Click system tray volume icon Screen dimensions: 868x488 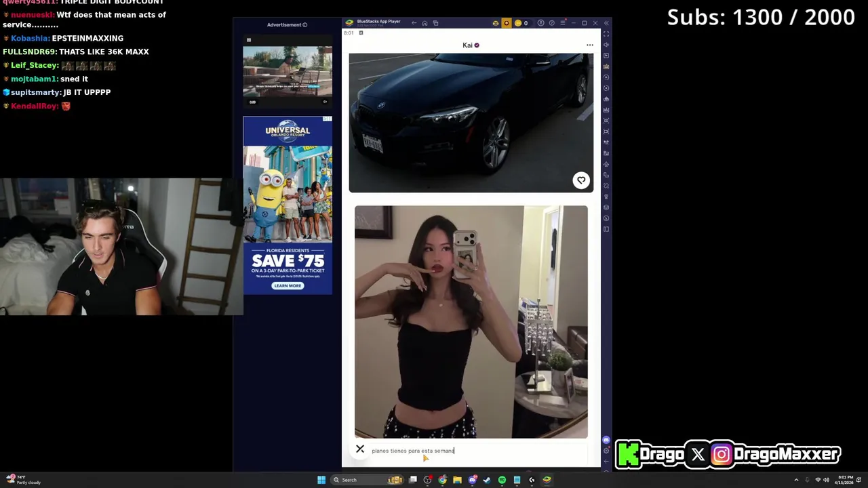click(826, 480)
